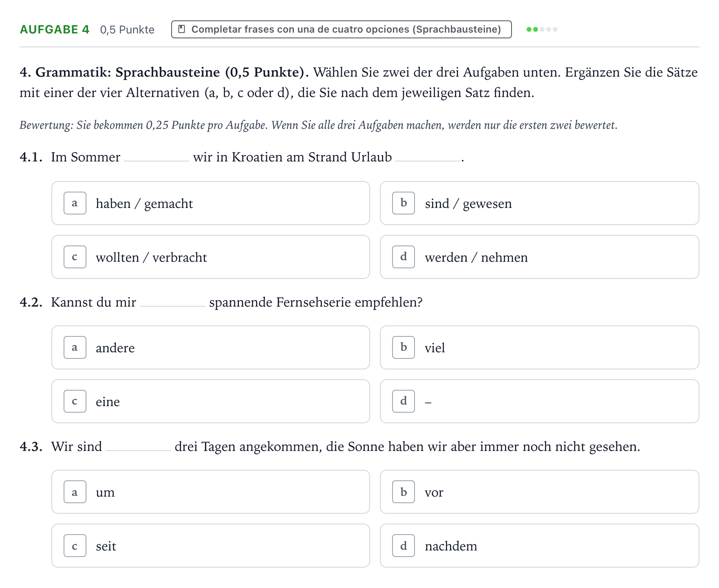The height and width of the screenshot is (588, 719).
Task: Select the dash option d in 4.2
Action: point(540,401)
